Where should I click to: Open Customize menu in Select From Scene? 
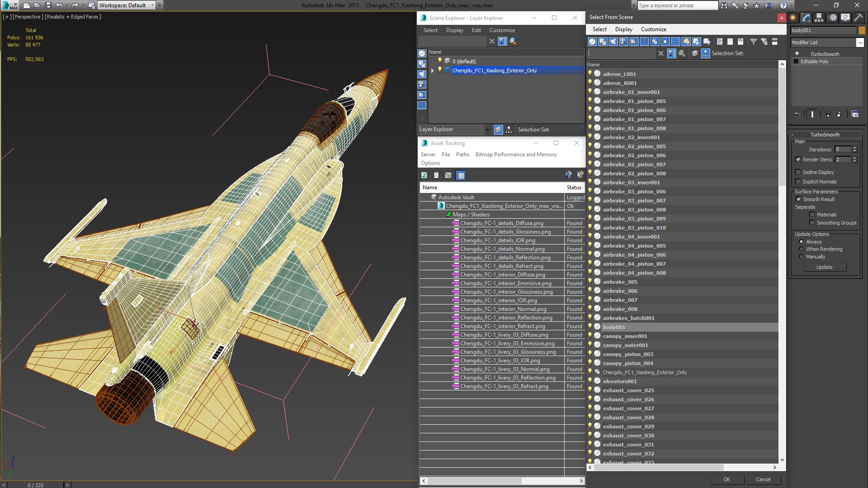(x=653, y=29)
